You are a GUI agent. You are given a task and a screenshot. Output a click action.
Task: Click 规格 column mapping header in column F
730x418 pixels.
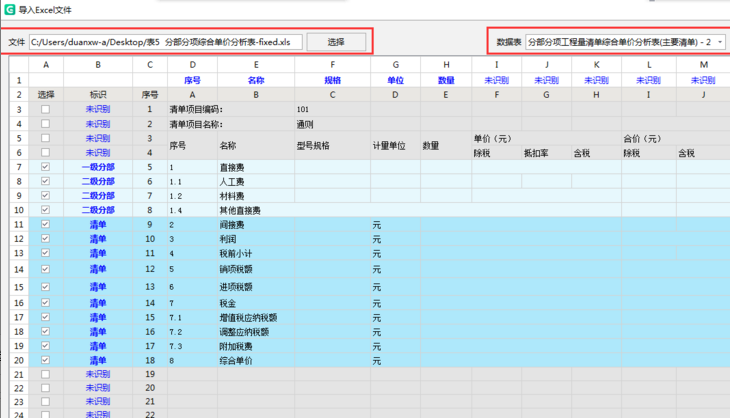click(x=332, y=80)
